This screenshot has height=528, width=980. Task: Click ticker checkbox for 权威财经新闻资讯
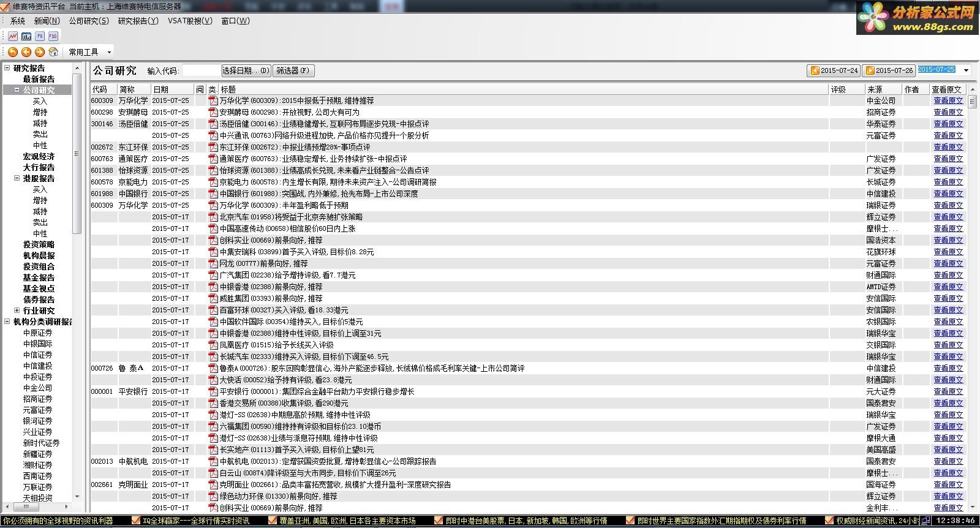click(x=829, y=521)
